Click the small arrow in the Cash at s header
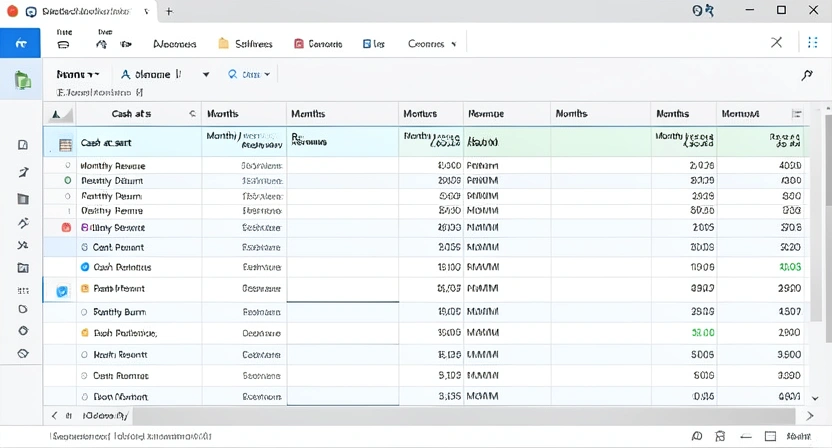 192,114
